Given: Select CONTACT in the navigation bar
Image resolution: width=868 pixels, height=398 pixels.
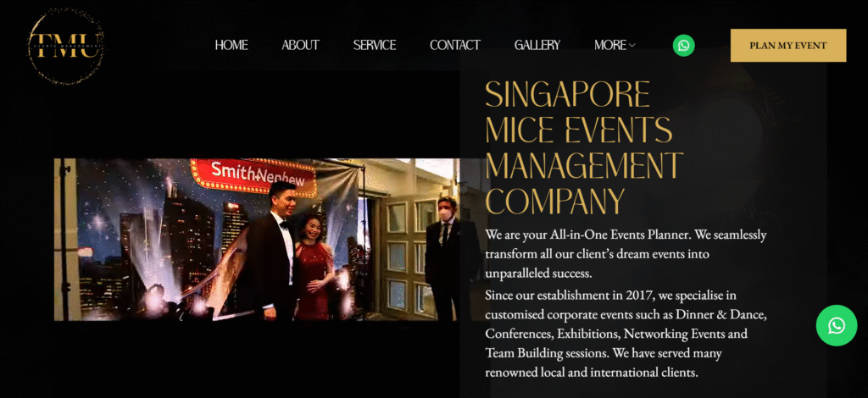Looking at the screenshot, I should (455, 46).
